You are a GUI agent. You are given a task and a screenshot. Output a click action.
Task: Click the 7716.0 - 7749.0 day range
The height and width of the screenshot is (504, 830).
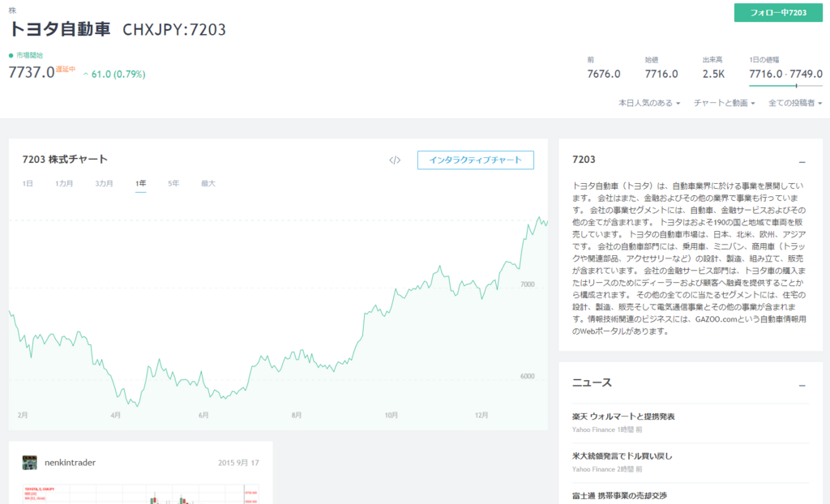pyautogui.click(x=785, y=74)
